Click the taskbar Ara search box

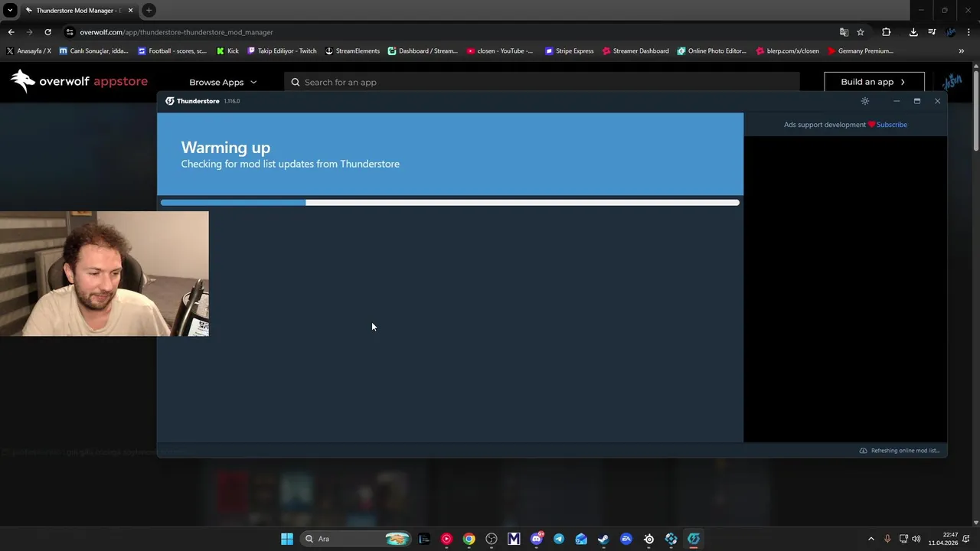click(356, 539)
